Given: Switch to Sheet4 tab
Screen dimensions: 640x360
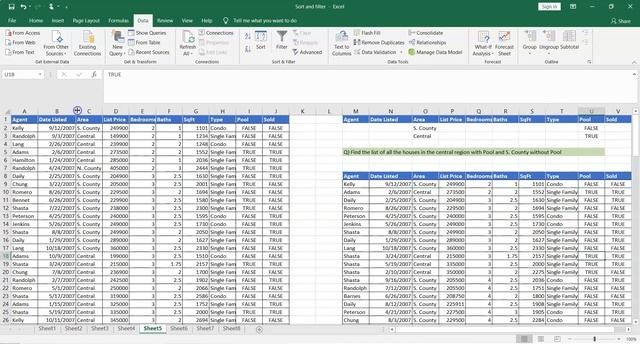Looking at the screenshot, I should [x=126, y=329].
